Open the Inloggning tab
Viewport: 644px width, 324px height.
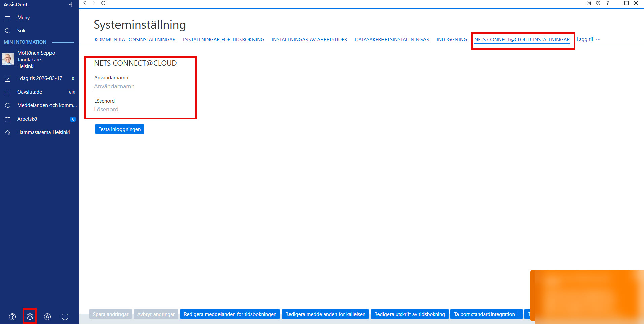(452, 40)
